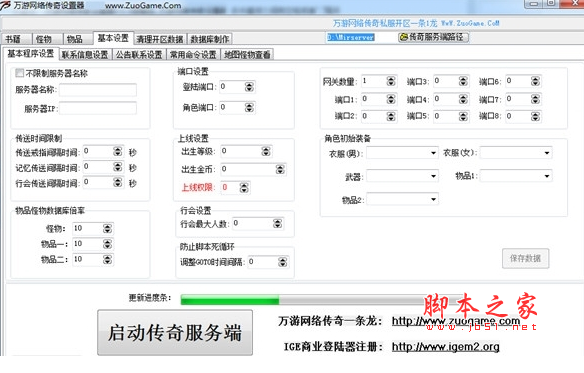Adjust the 传送戒指间隔时间 spinner
Viewport: 584px width, 373px height.
(118, 151)
